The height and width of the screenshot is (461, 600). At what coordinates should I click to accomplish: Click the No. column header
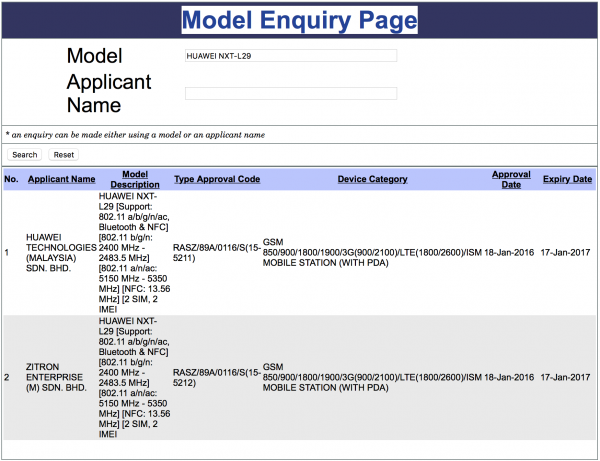pyautogui.click(x=11, y=179)
